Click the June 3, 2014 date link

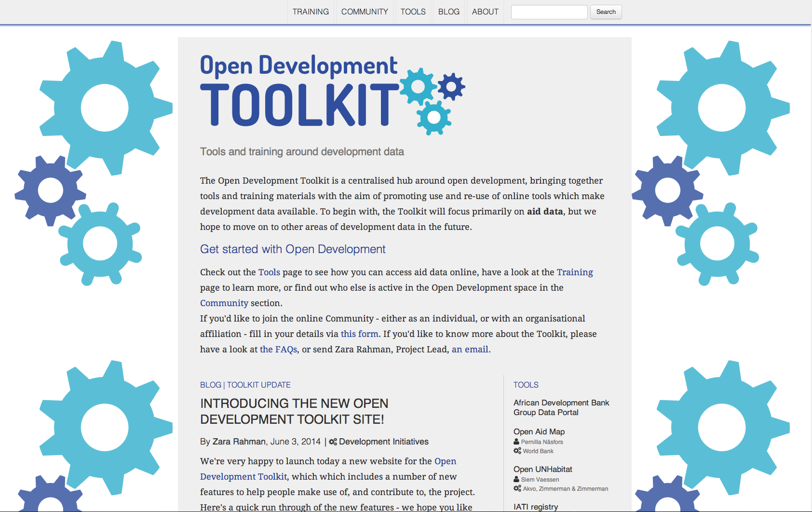(x=296, y=442)
